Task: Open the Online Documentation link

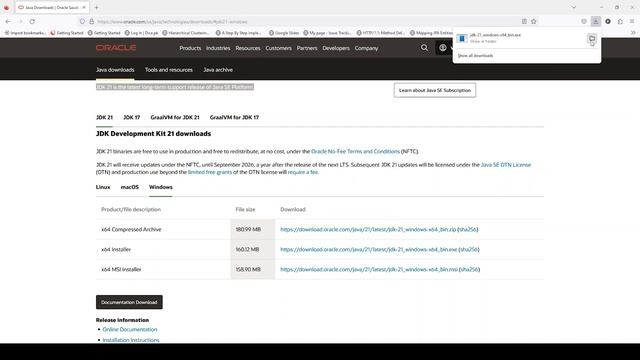Action: [x=130, y=329]
